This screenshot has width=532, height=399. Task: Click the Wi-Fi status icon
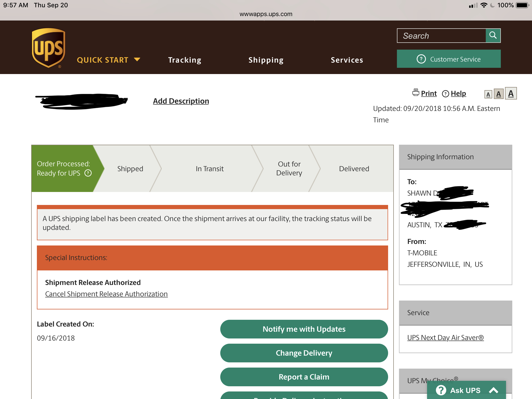[484, 5]
